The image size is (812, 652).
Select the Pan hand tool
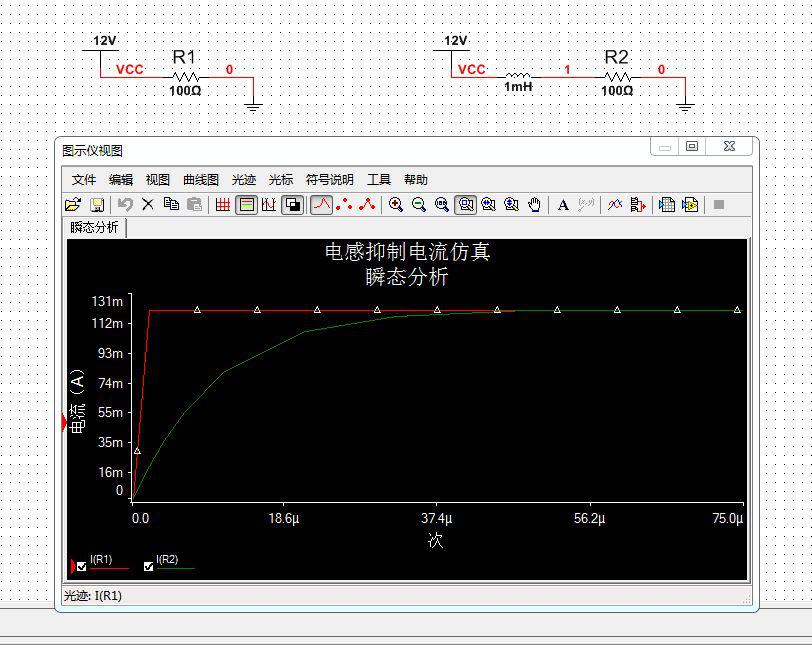click(x=535, y=204)
